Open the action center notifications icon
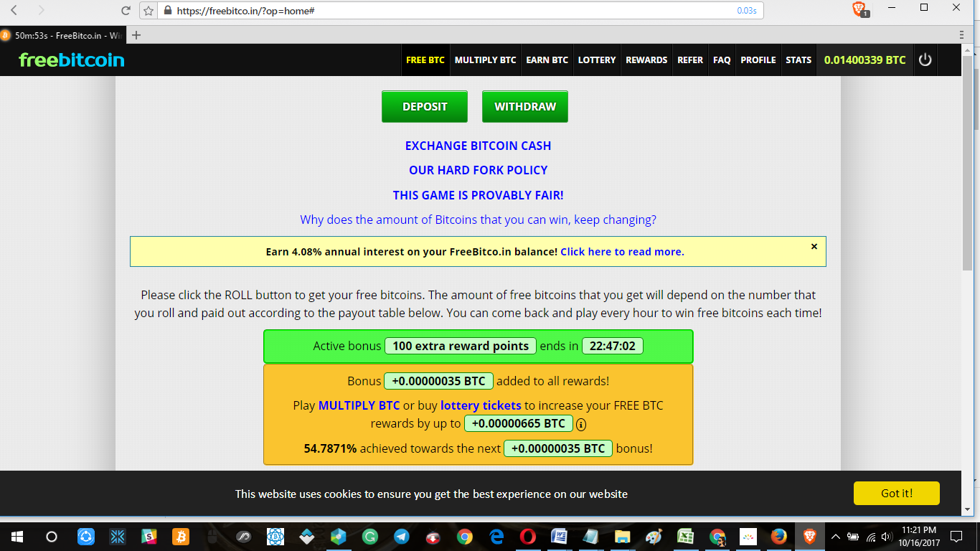The width and height of the screenshot is (980, 551). click(956, 537)
